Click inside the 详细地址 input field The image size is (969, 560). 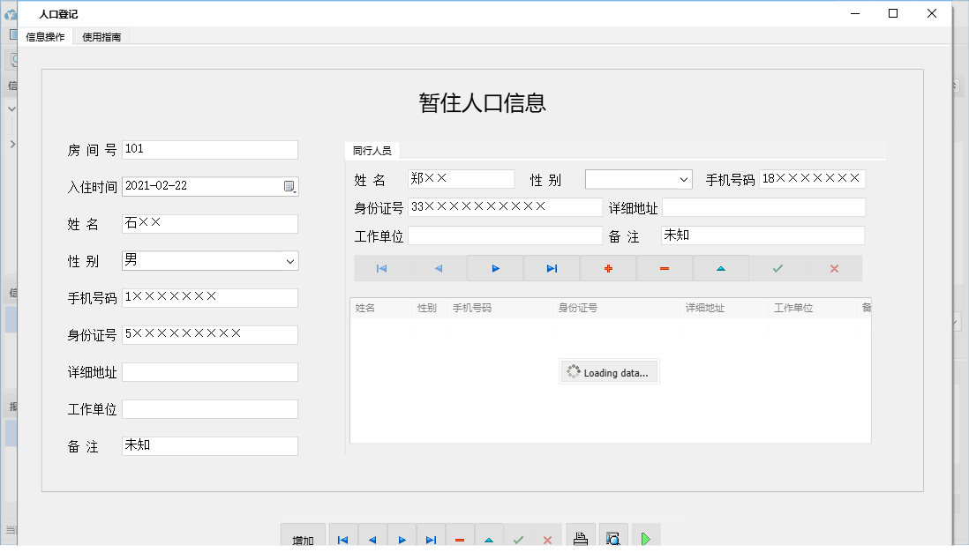coord(209,371)
